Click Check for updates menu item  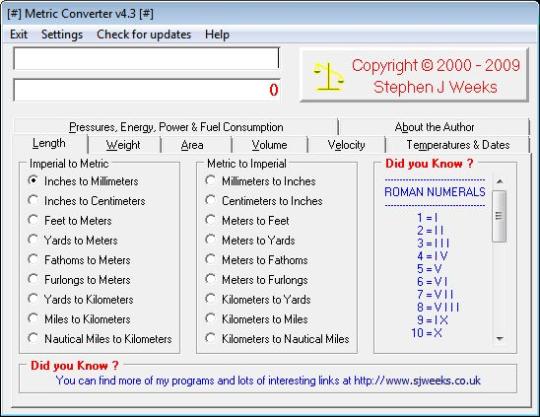coord(144,34)
